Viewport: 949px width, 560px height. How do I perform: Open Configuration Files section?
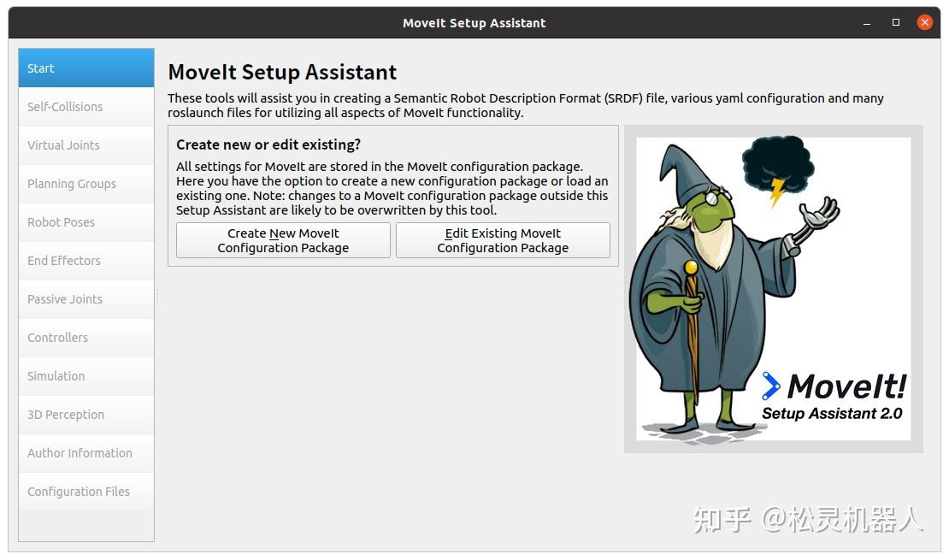pyautogui.click(x=86, y=492)
